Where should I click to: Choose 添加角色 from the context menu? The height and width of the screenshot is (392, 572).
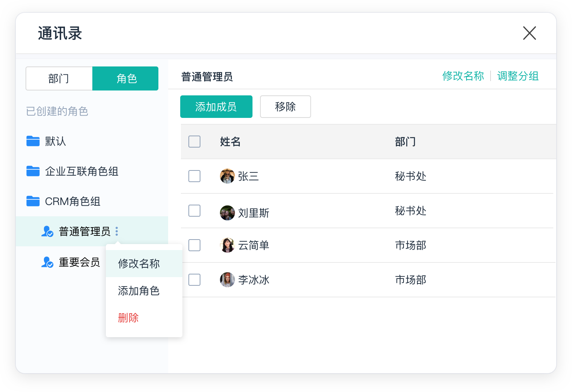coord(138,291)
